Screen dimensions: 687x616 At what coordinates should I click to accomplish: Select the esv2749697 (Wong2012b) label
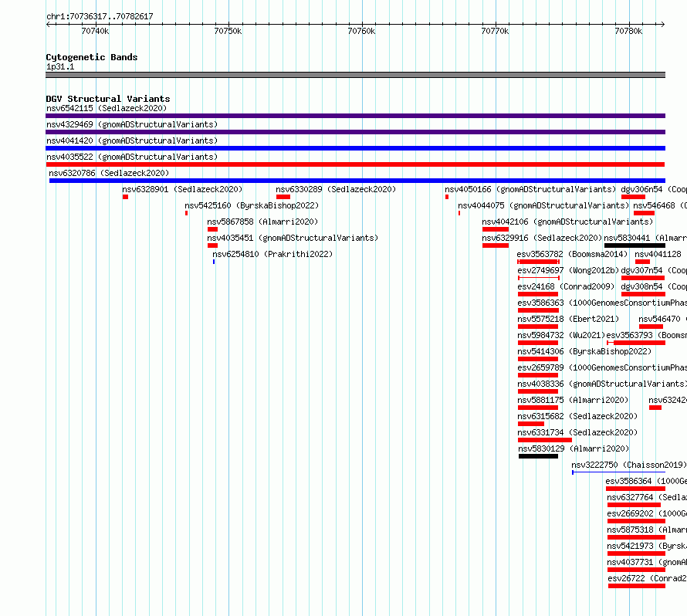coord(568,270)
